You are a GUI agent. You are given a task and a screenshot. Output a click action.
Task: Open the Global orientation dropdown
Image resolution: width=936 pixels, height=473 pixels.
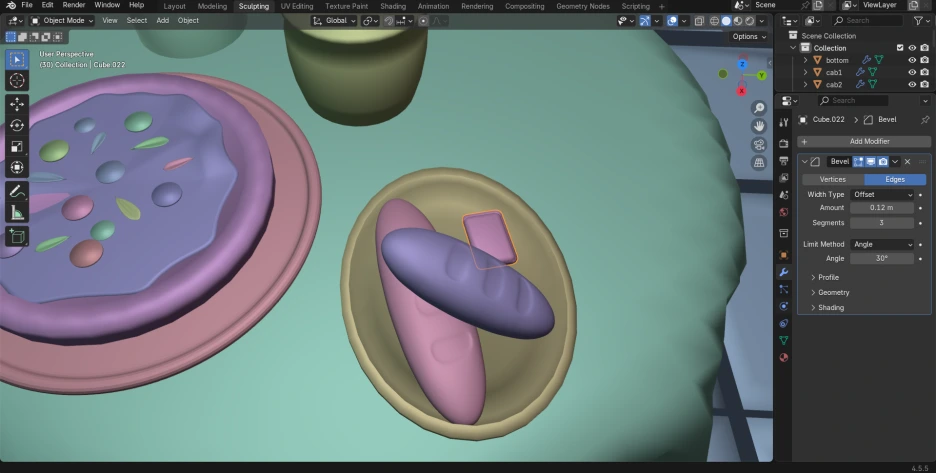(x=334, y=20)
